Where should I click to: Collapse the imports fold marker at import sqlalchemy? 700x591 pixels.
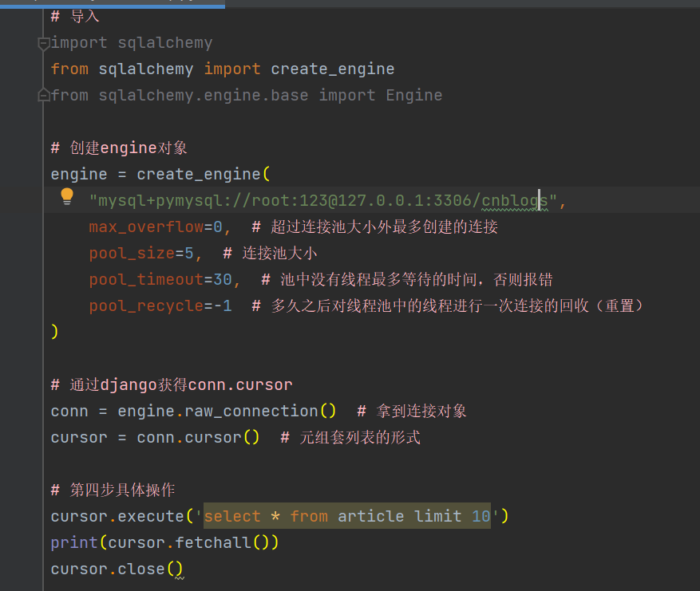[x=44, y=44]
